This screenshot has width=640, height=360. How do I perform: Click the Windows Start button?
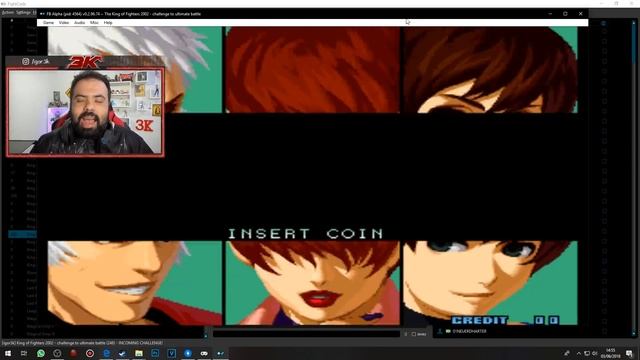pos(8,353)
